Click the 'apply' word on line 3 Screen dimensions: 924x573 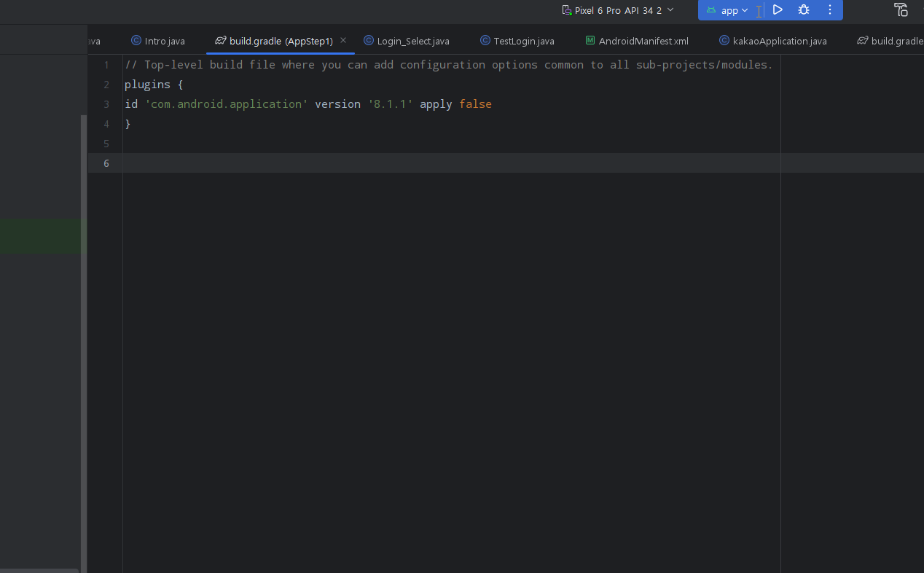[x=436, y=104]
